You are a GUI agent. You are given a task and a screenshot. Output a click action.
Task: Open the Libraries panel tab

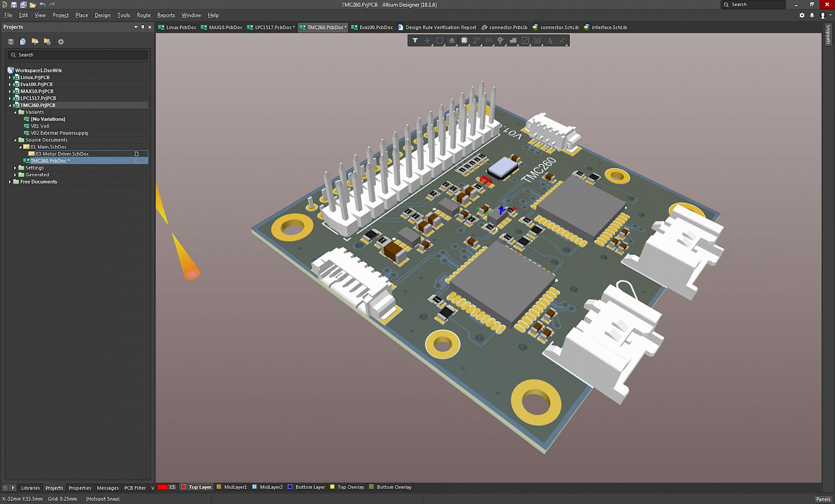point(30,488)
